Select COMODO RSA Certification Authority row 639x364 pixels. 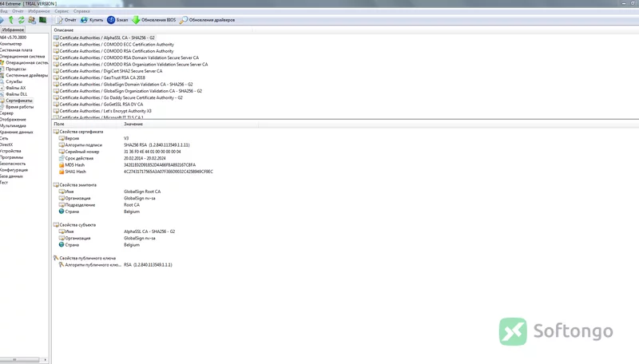(113, 51)
